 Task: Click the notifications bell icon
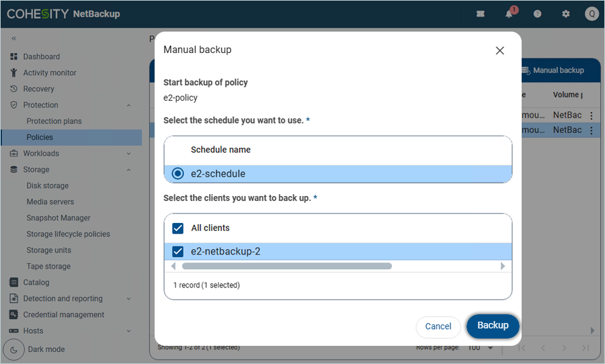click(x=510, y=14)
